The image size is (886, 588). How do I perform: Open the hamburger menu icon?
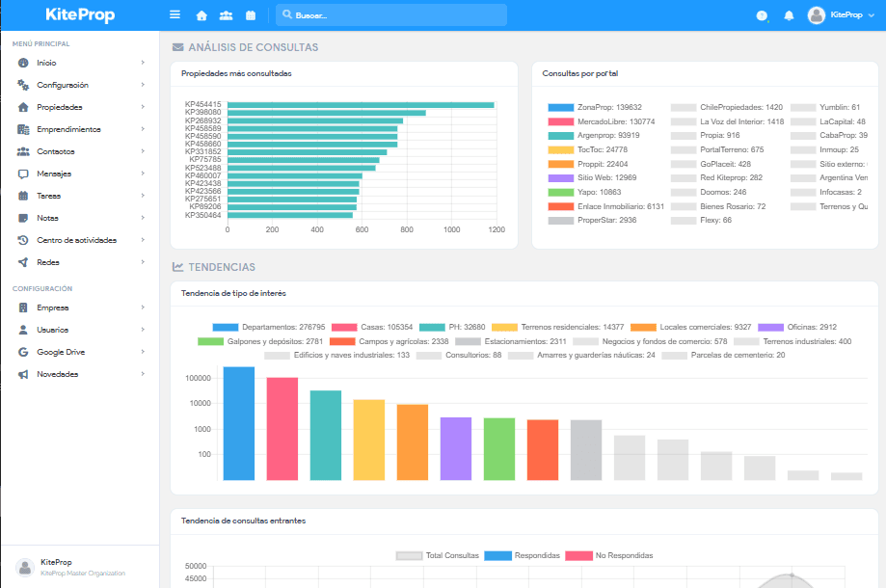(x=175, y=14)
